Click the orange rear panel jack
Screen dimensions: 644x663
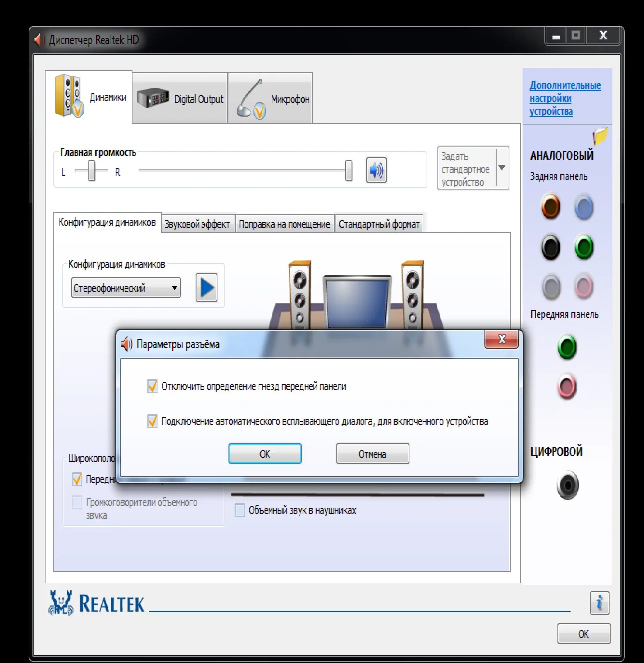coord(551,206)
